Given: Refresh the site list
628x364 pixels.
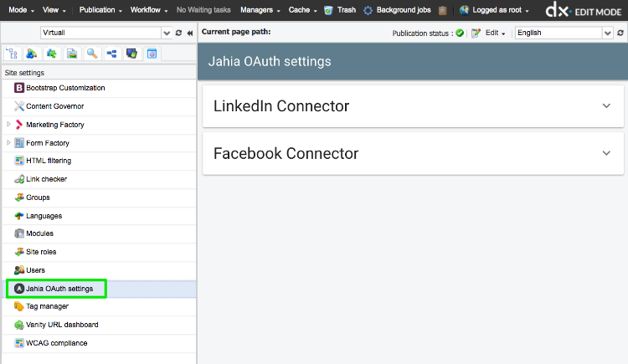Looking at the screenshot, I should [178, 33].
